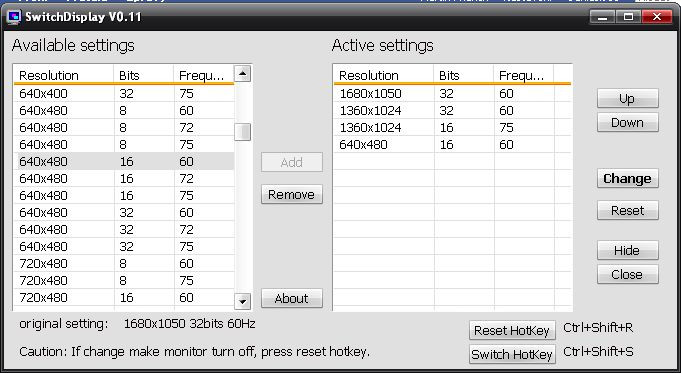Click the Close button below Hide
Screen dimensions: 681x373
pyautogui.click(x=627, y=274)
